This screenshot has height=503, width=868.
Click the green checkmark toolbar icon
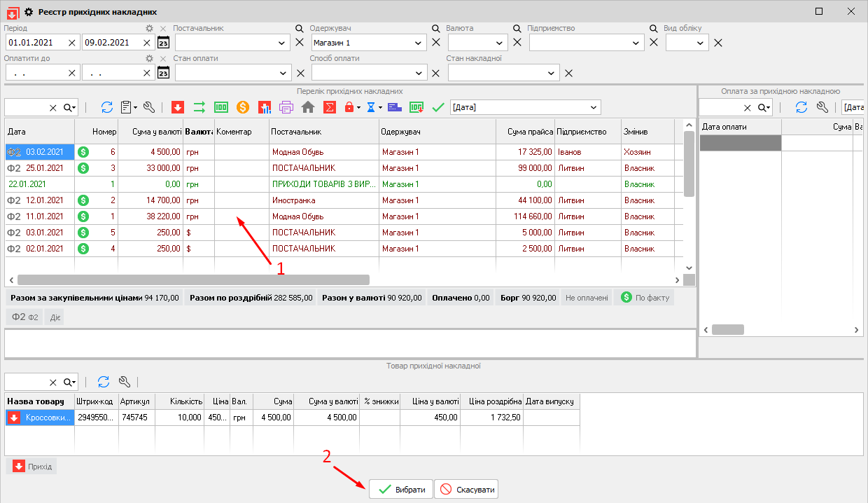point(439,107)
